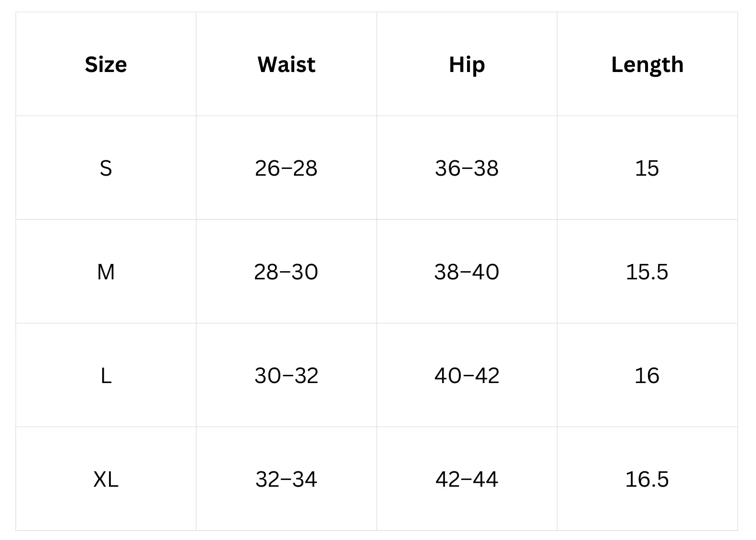Screen dimensions: 756x540
Task: Select the S size cell
Action: coord(106,168)
